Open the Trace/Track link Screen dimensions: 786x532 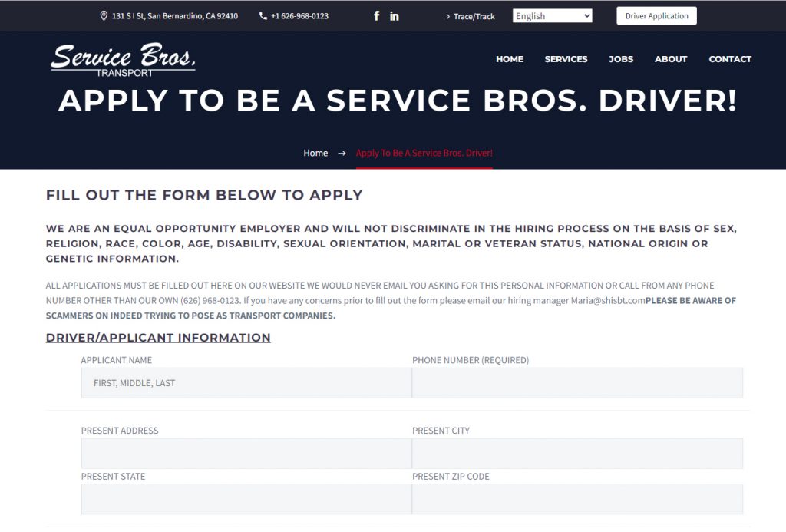[x=474, y=17]
